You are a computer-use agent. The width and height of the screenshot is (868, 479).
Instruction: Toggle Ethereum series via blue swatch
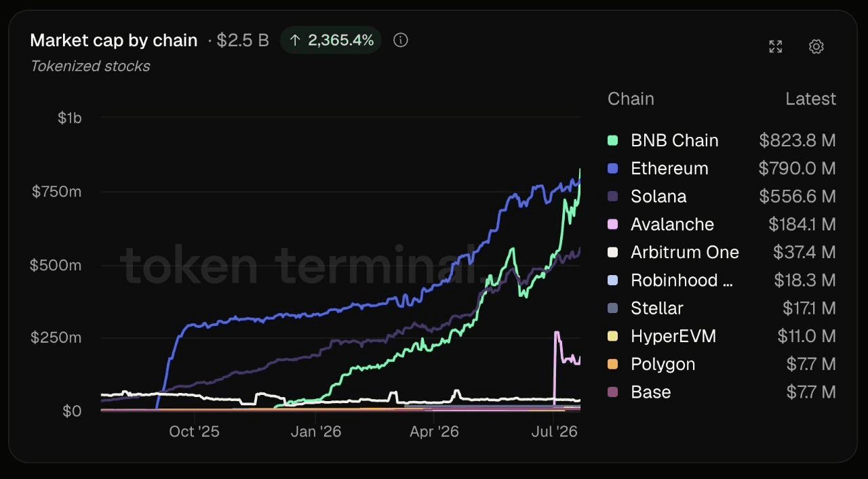(613, 168)
